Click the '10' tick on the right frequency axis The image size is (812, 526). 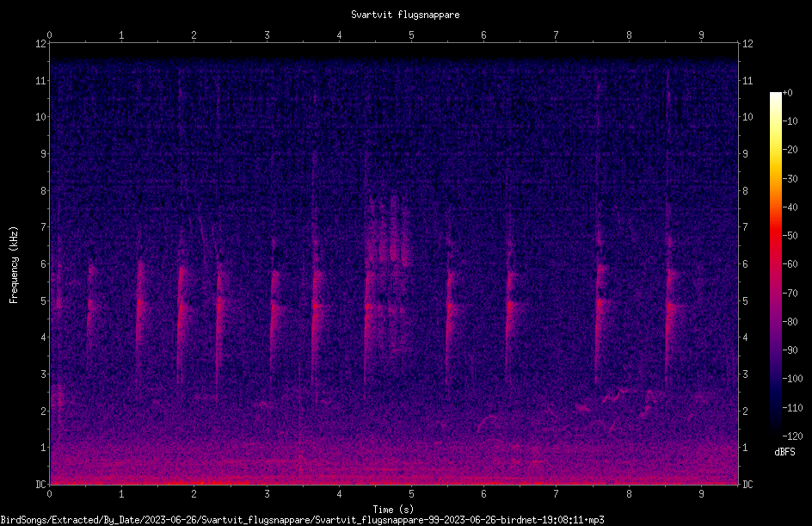747,117
